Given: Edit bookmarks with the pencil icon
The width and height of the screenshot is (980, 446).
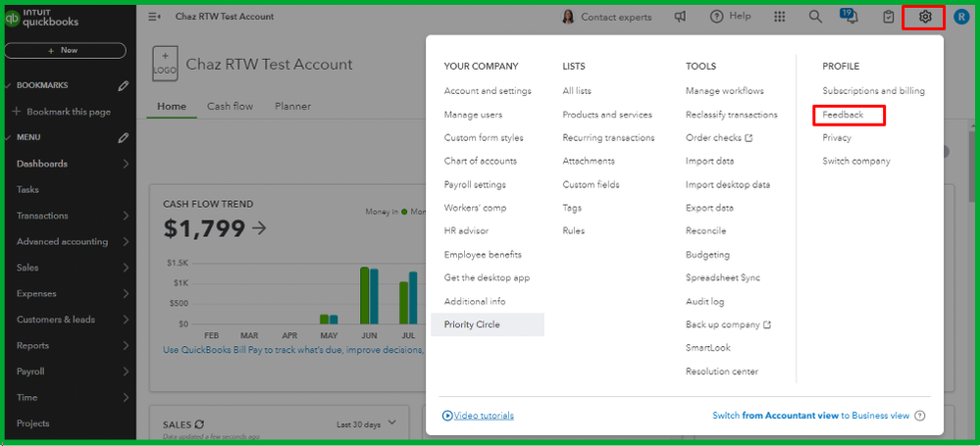Looking at the screenshot, I should click(x=124, y=85).
